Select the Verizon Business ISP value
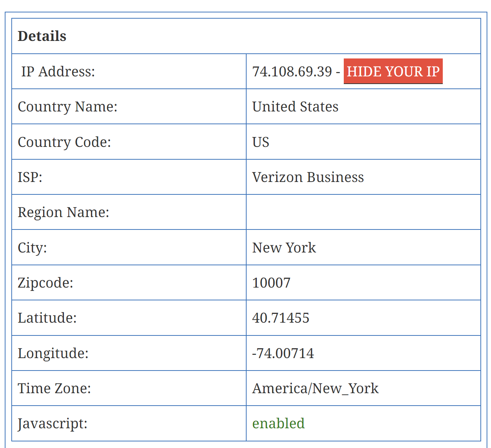491x448 pixels. click(308, 177)
